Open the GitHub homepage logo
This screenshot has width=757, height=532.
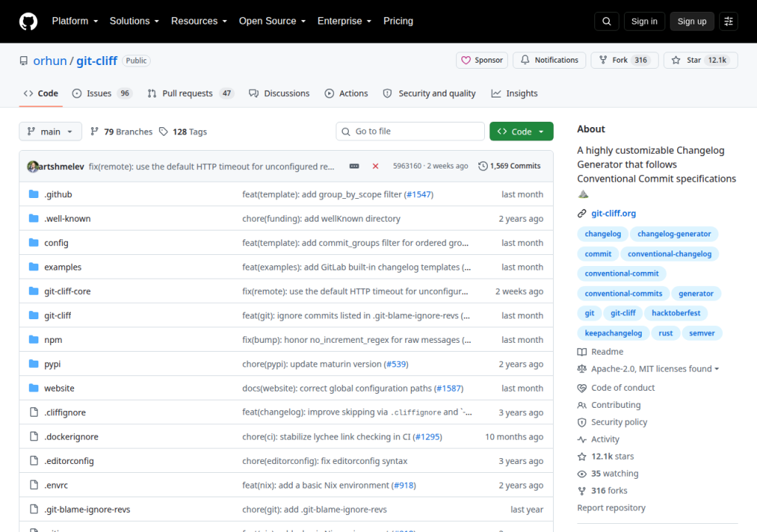[28, 21]
